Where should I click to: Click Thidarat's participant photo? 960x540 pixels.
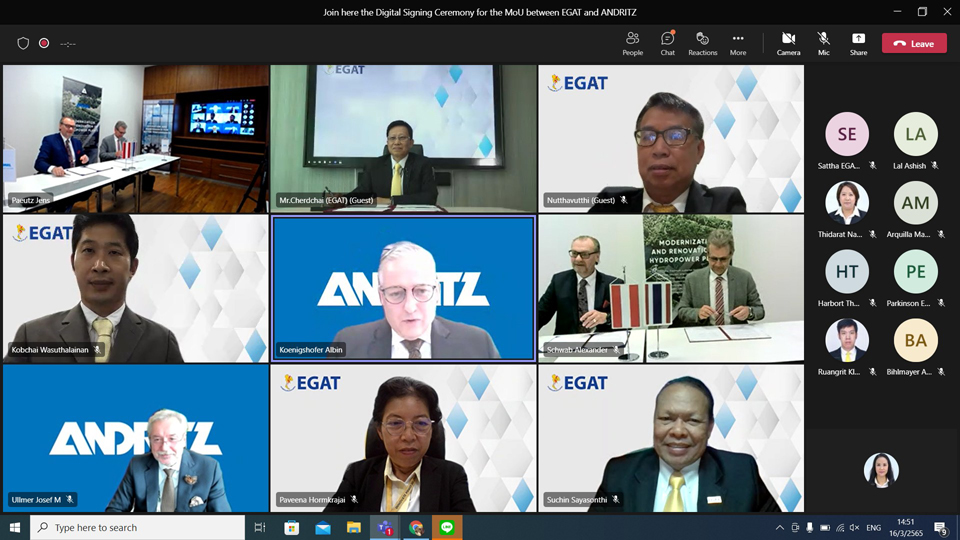click(x=847, y=203)
